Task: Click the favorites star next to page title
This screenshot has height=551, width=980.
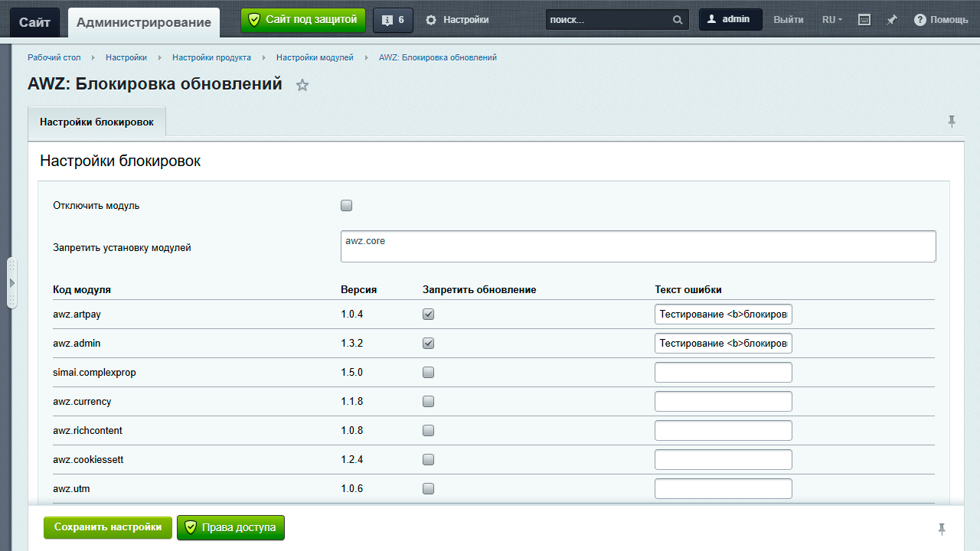Action: 302,85
